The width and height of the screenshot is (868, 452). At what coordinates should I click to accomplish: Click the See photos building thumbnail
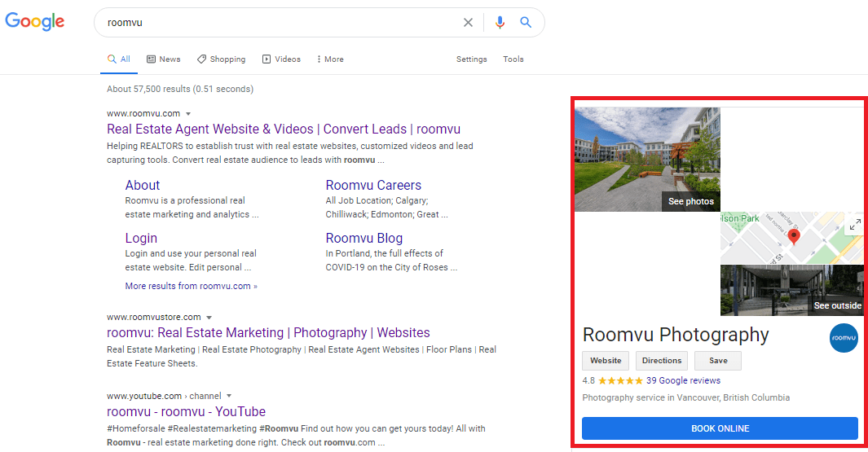[x=647, y=160]
